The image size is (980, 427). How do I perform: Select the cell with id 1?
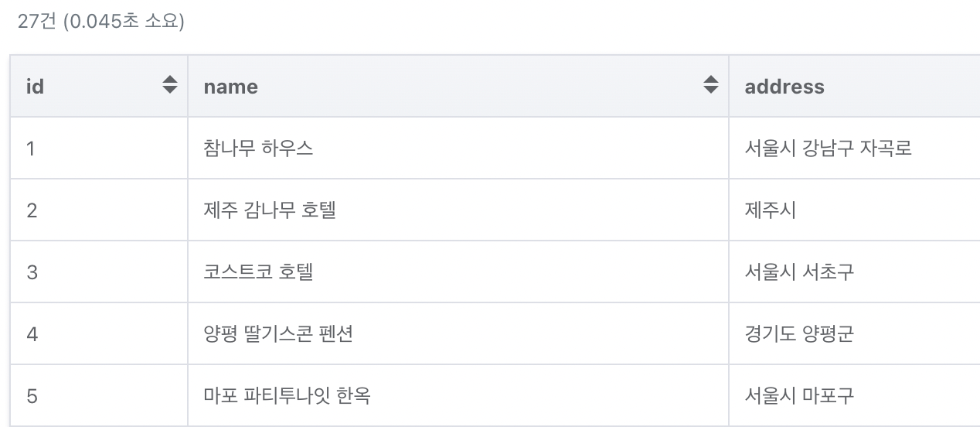click(99, 148)
